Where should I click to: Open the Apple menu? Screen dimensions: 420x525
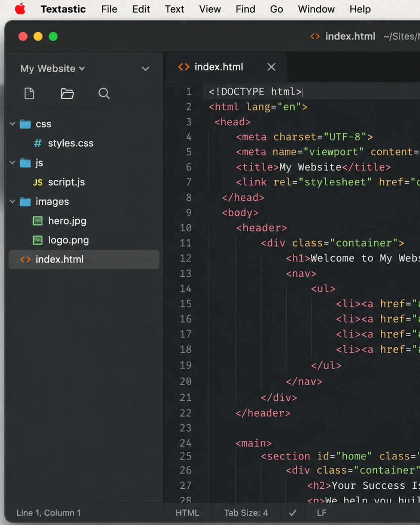[20, 9]
